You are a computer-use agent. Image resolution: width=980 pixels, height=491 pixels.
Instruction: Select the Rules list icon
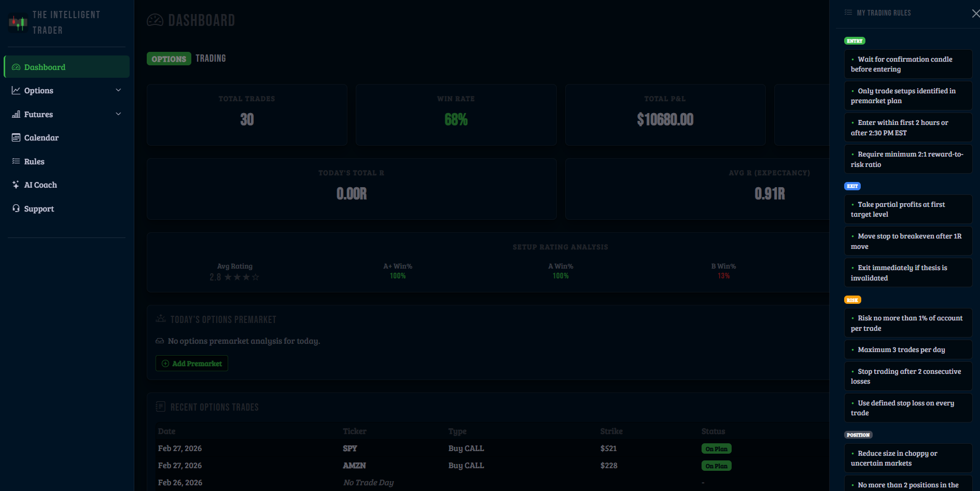(16, 161)
